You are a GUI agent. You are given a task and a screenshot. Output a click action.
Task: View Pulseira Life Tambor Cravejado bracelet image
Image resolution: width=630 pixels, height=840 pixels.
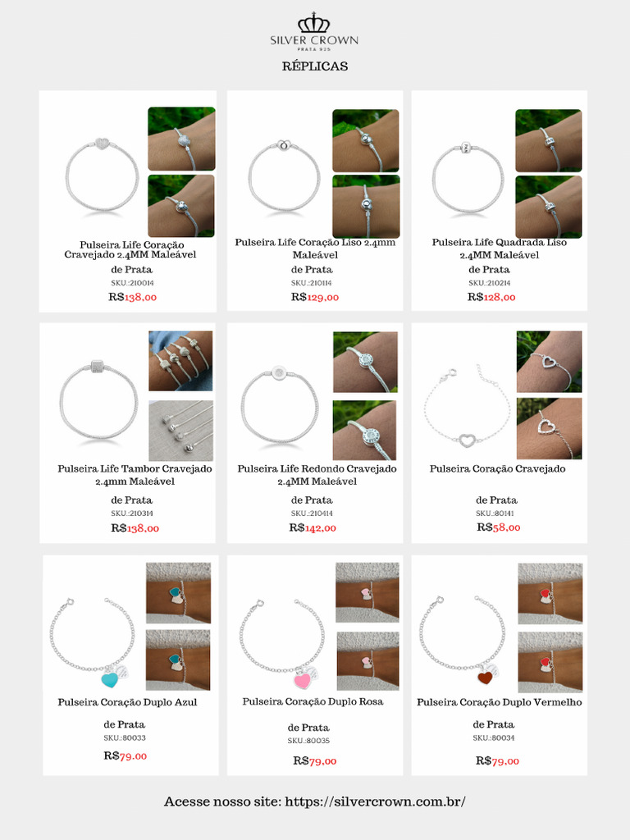click(98, 400)
